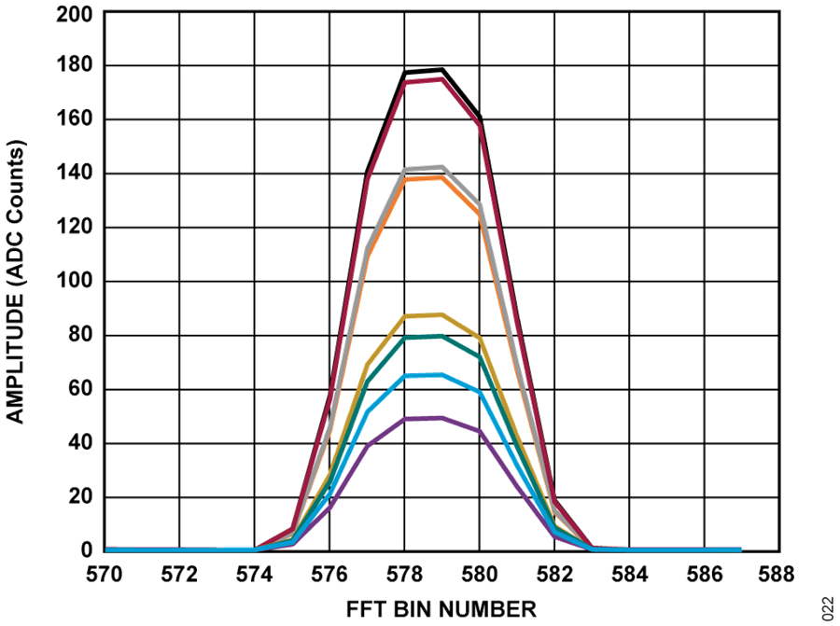Click the y-axis label 40
Viewport: 840px width, 626px height.
click(x=80, y=443)
